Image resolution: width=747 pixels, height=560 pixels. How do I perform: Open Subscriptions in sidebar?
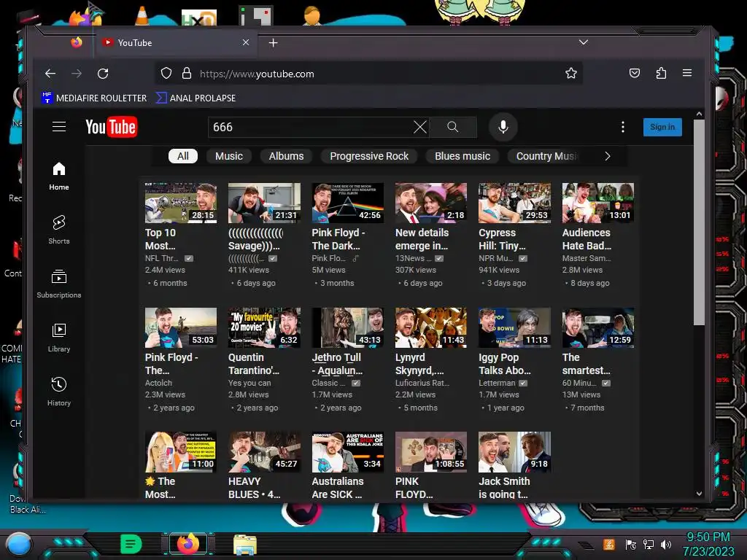coord(59,284)
